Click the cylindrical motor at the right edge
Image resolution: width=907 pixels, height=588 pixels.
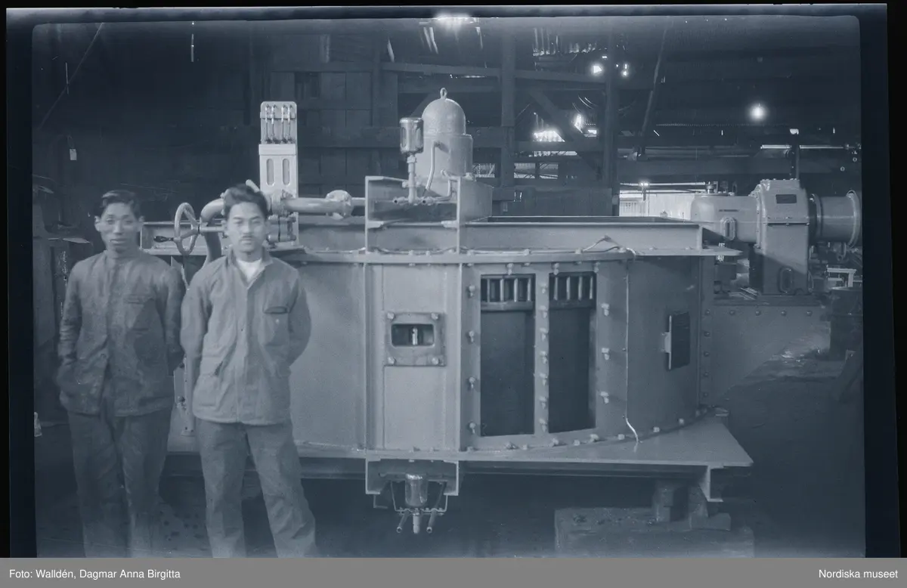(x=835, y=218)
